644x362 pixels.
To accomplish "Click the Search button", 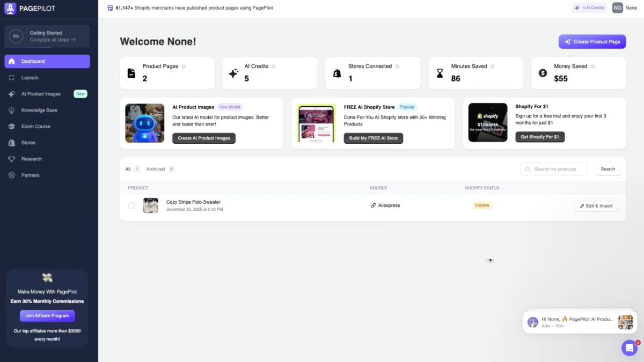I will click(608, 169).
